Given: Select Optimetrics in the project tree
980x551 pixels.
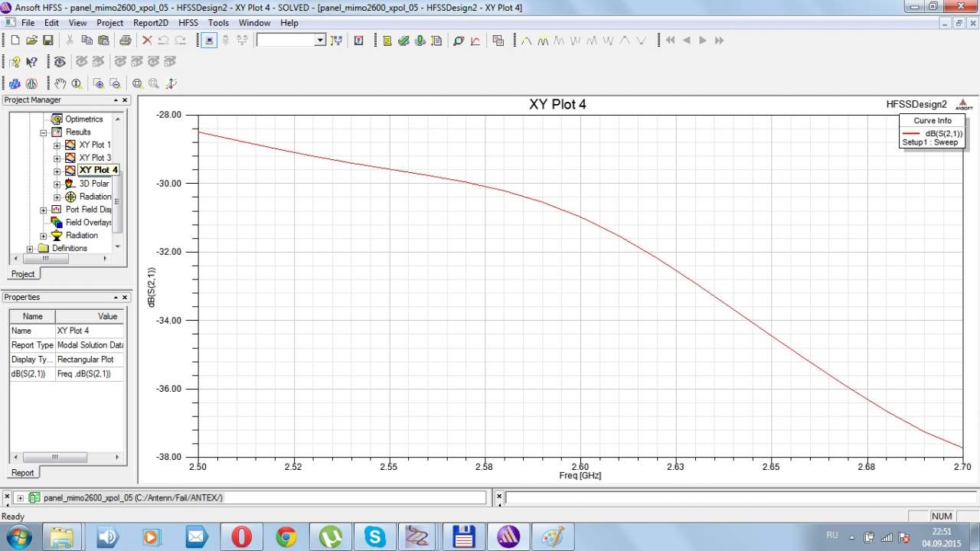Looking at the screenshot, I should [83, 119].
